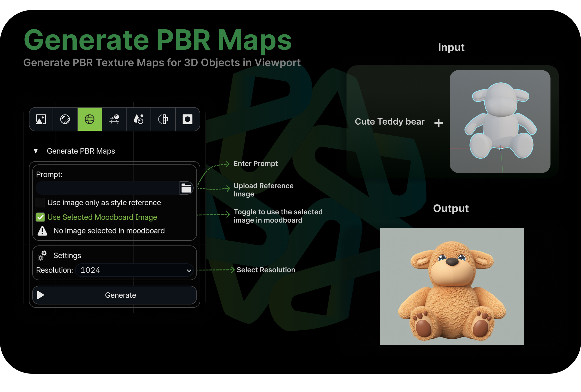Click the Generate button
The width and height of the screenshot is (581, 392).
(x=114, y=295)
